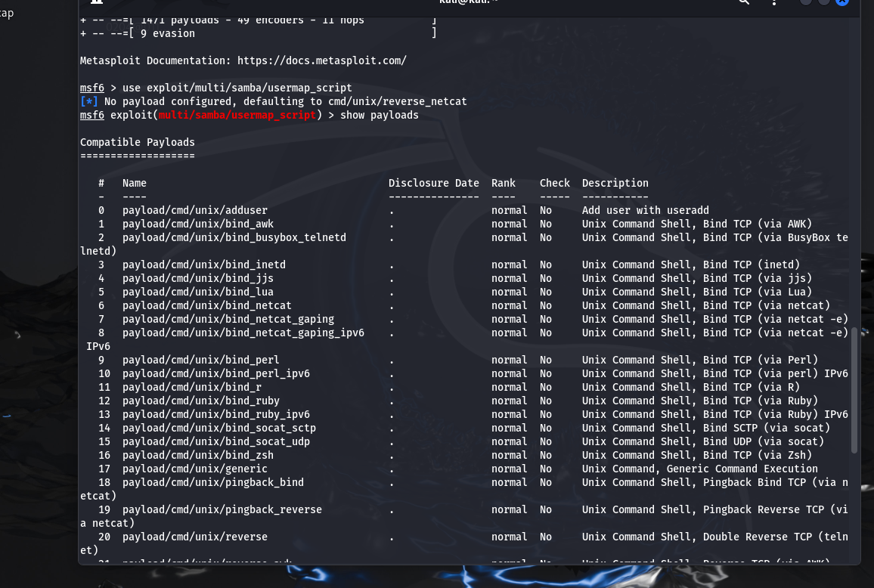This screenshot has width=874, height=588.
Task: Click 'payload/cmd/unix/bind_netcat_gaping_ipv6' row name
Action: [x=243, y=333]
